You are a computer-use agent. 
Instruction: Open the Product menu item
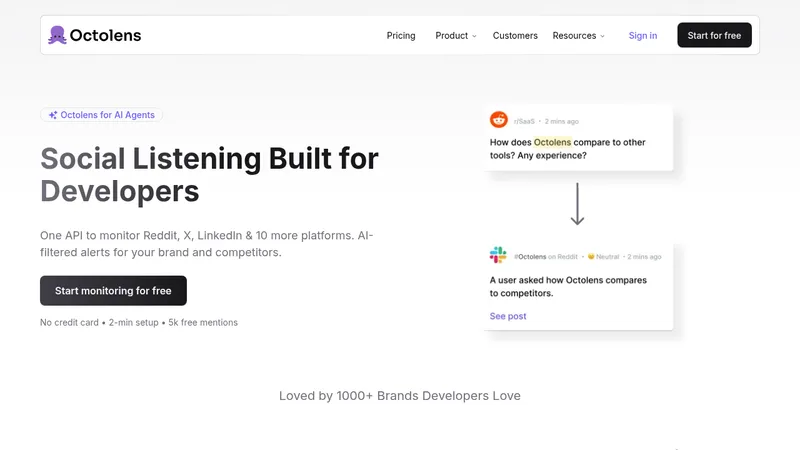pos(452,36)
